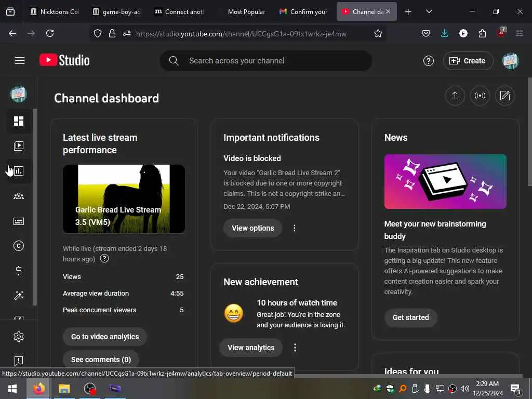
Task: Click the Create post pencil icon
Action: pyautogui.click(x=505, y=96)
